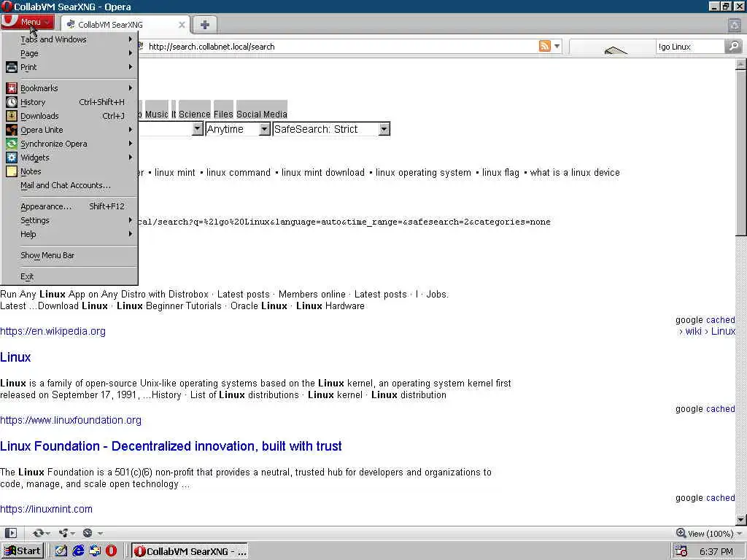Click the Synchronize Opera icon in menu
The height and width of the screenshot is (560, 747).
pyautogui.click(x=12, y=144)
